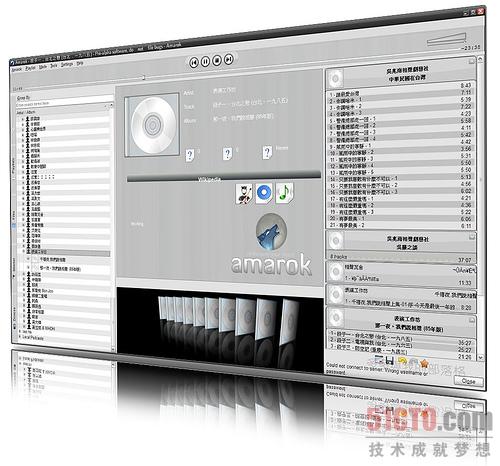Skip to the next track
This screenshot has width=500, height=466.
[x=229, y=59]
